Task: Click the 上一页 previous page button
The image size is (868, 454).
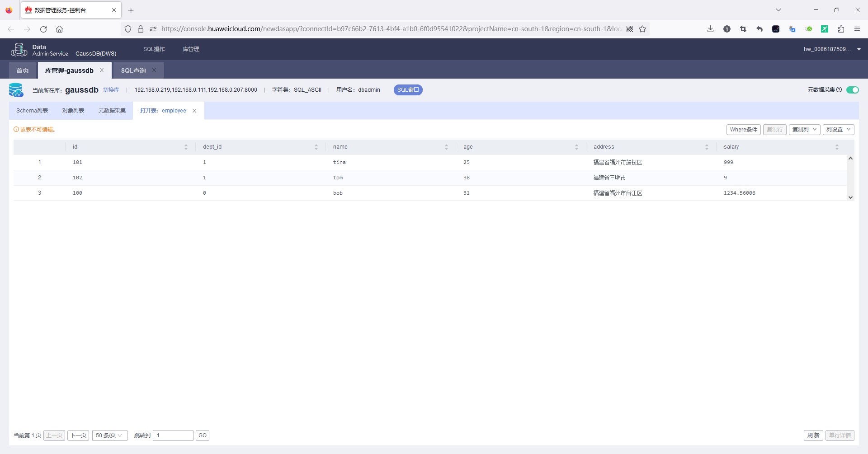Action: click(54, 435)
